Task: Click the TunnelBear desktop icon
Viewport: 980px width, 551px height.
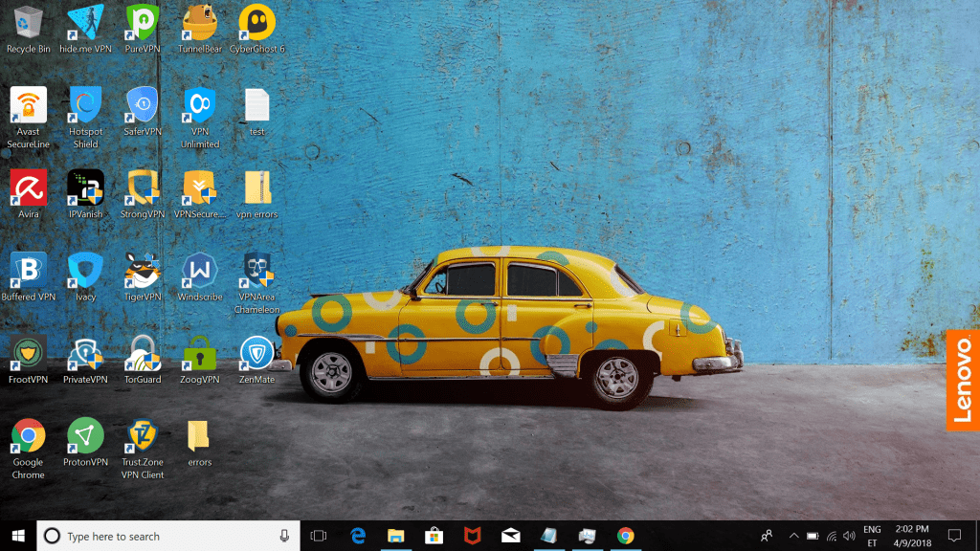Action: pos(200,30)
